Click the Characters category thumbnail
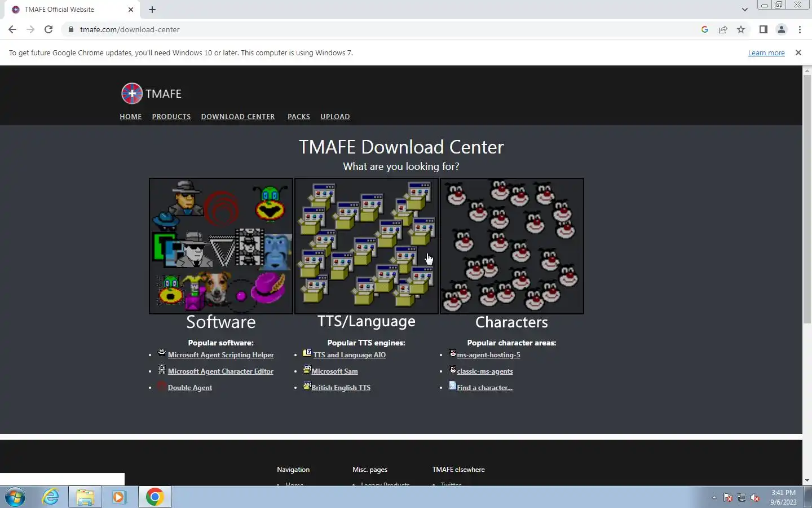 (x=512, y=246)
